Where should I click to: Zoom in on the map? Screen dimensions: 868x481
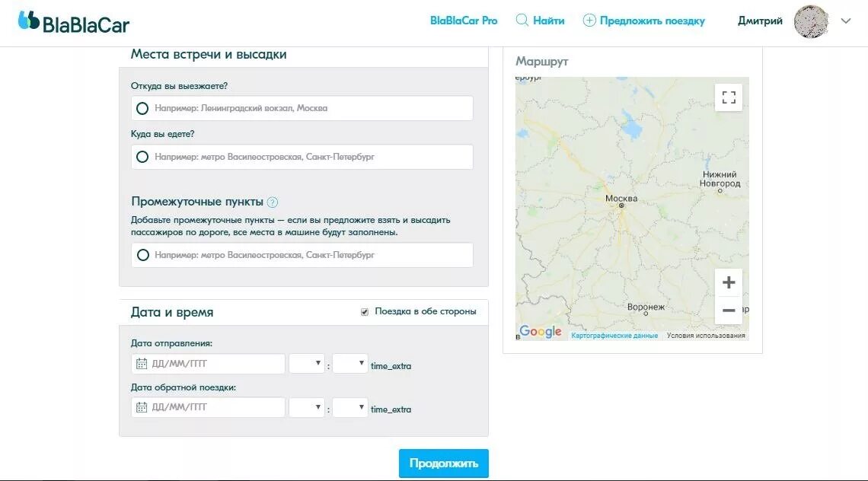pos(729,282)
